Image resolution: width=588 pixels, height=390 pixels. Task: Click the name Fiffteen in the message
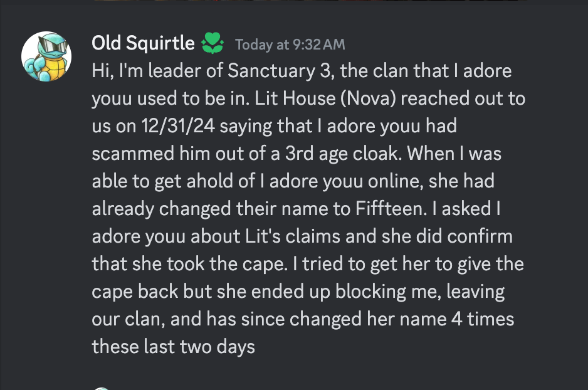pyautogui.click(x=390, y=209)
